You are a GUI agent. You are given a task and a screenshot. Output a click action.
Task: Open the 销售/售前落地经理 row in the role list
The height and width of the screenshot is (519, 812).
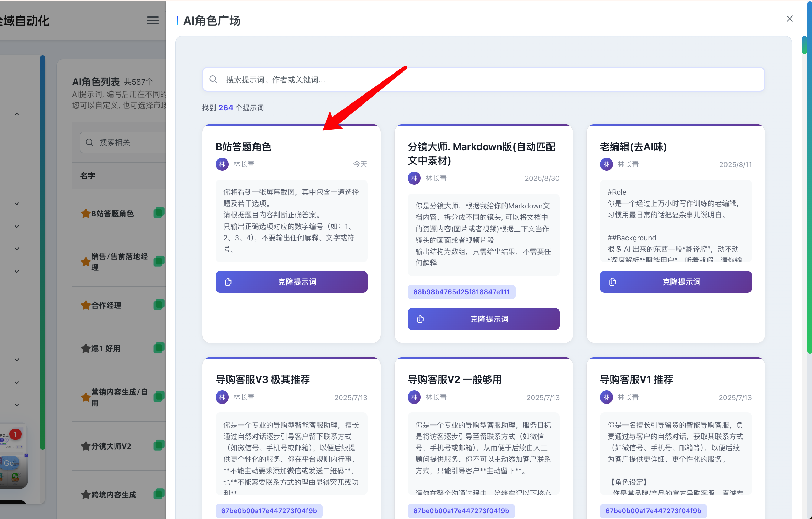(120, 262)
